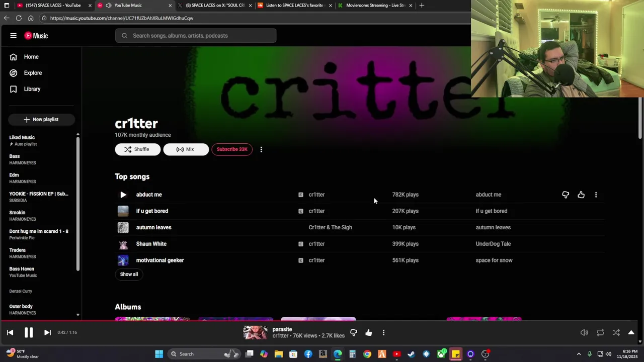Open File Explorer from taskbar
Image resolution: width=644 pixels, height=362 pixels.
(x=278, y=354)
